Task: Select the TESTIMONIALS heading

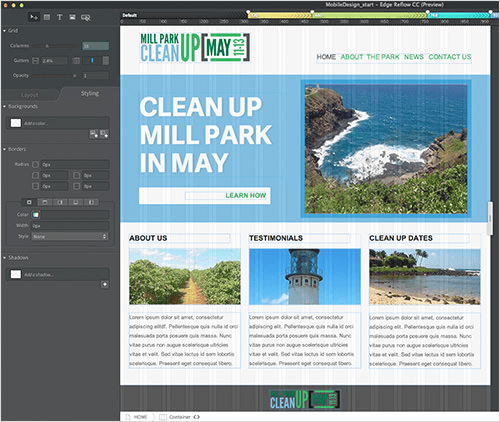Action: tap(276, 238)
